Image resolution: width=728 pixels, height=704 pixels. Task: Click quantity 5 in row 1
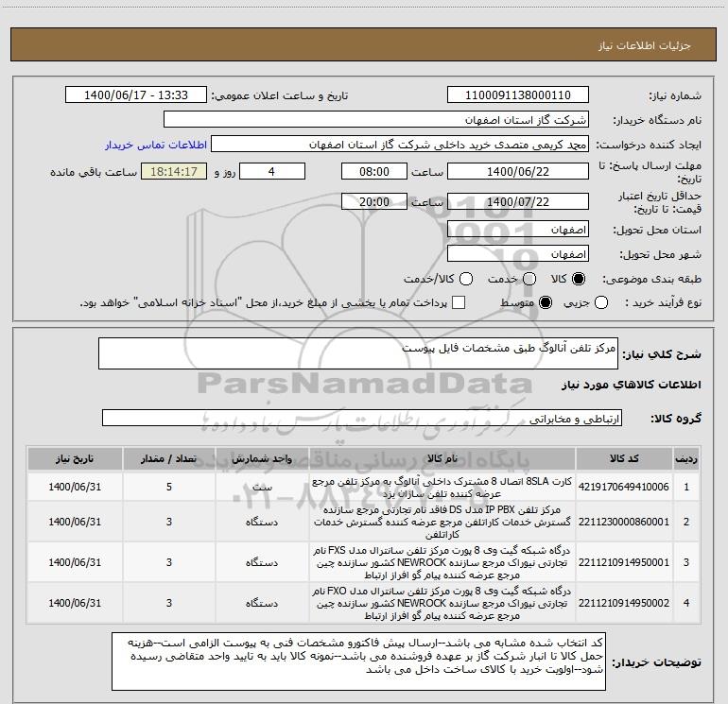(169, 487)
